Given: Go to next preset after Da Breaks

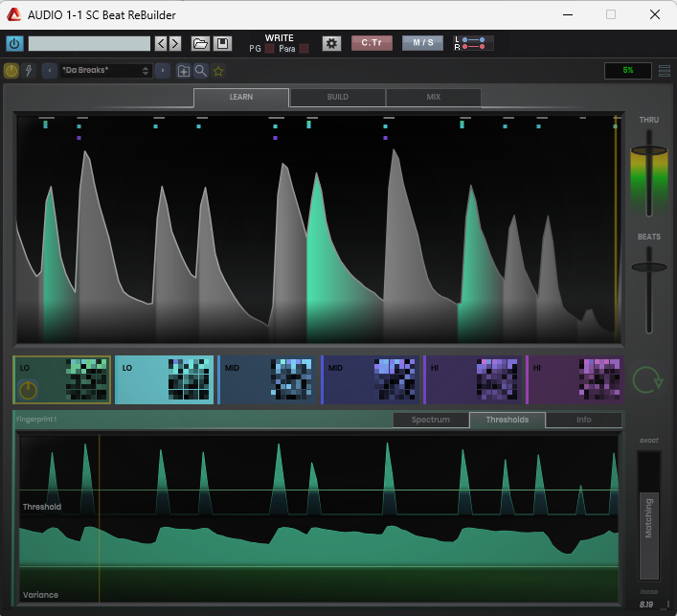Looking at the screenshot, I should point(163,70).
